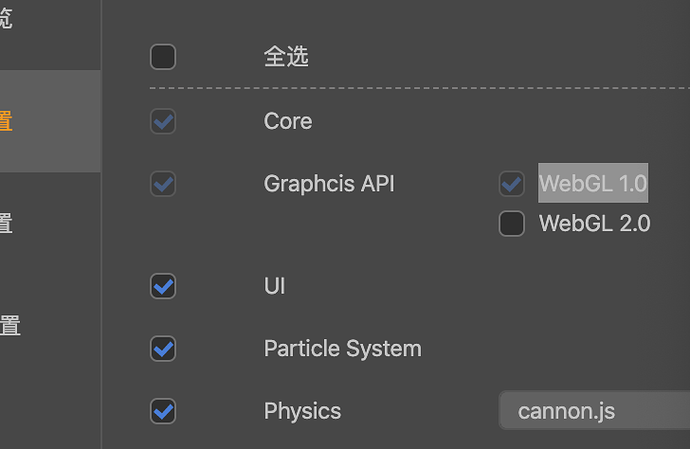
Task: Enable the WebGL 2.0 checkbox
Action: click(x=512, y=223)
